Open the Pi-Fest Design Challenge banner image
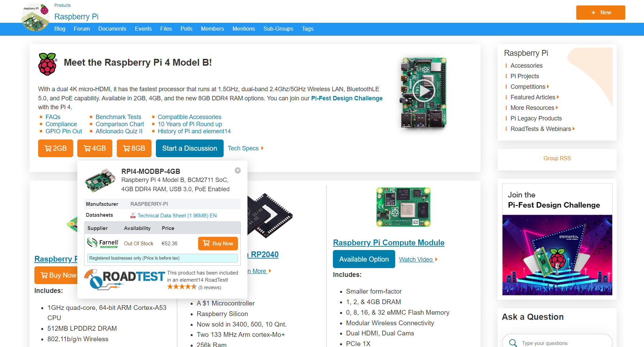This screenshot has height=347, width=644. click(x=557, y=239)
